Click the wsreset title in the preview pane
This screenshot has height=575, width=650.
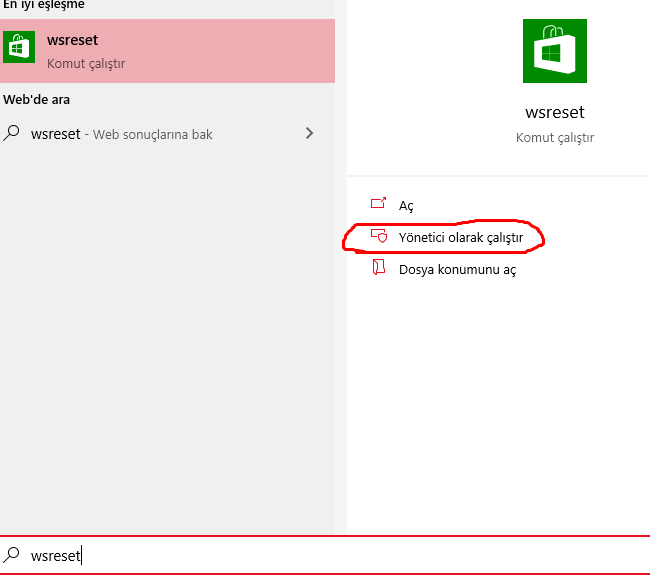(554, 112)
